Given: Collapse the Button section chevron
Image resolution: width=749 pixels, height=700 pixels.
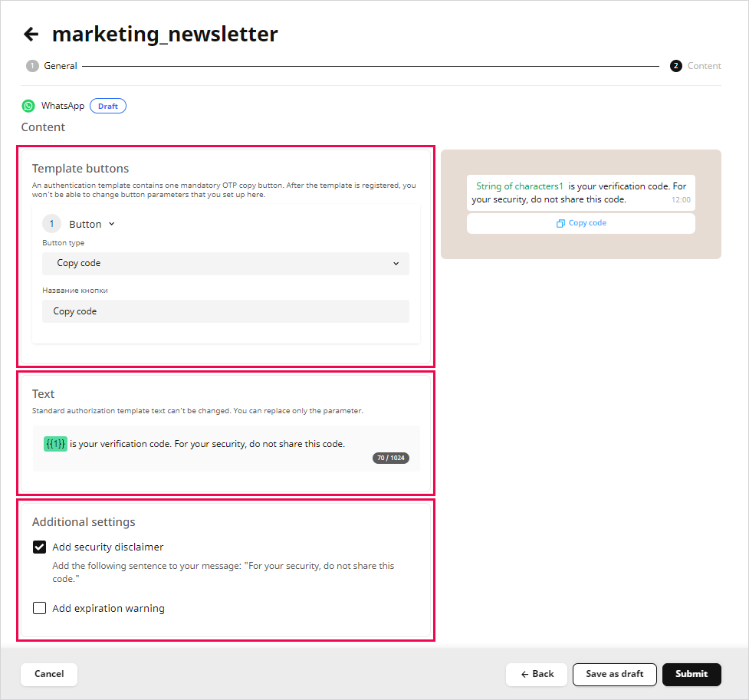Looking at the screenshot, I should click(x=111, y=224).
